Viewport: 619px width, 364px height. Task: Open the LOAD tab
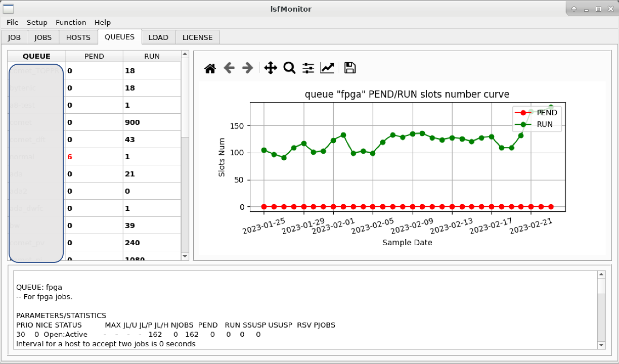158,37
